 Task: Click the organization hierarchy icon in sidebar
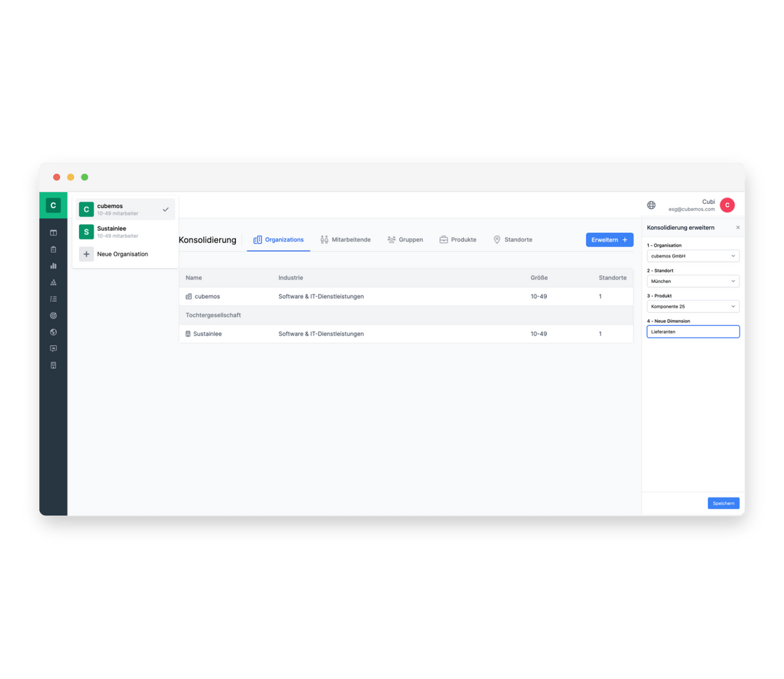pyautogui.click(x=53, y=282)
